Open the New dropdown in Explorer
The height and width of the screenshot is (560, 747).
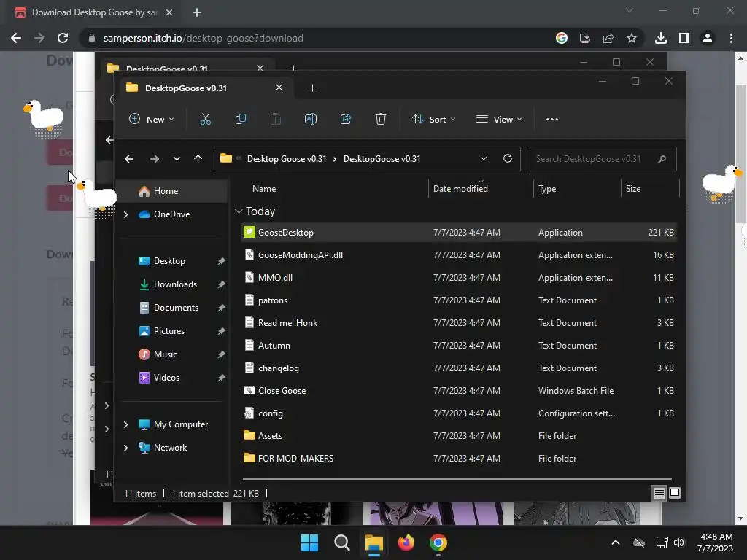(x=152, y=119)
